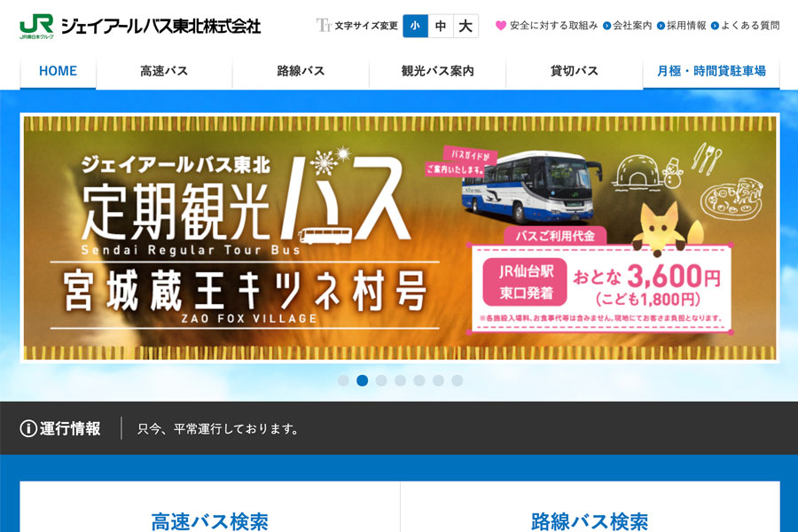Go to third carousel slide dot
The width and height of the screenshot is (798, 532).
tap(381, 380)
